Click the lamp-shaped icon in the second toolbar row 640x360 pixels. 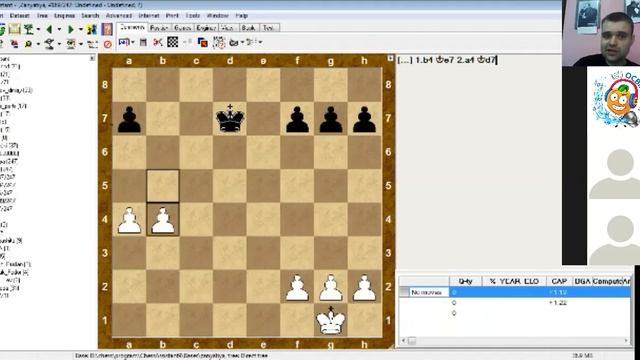point(49,44)
